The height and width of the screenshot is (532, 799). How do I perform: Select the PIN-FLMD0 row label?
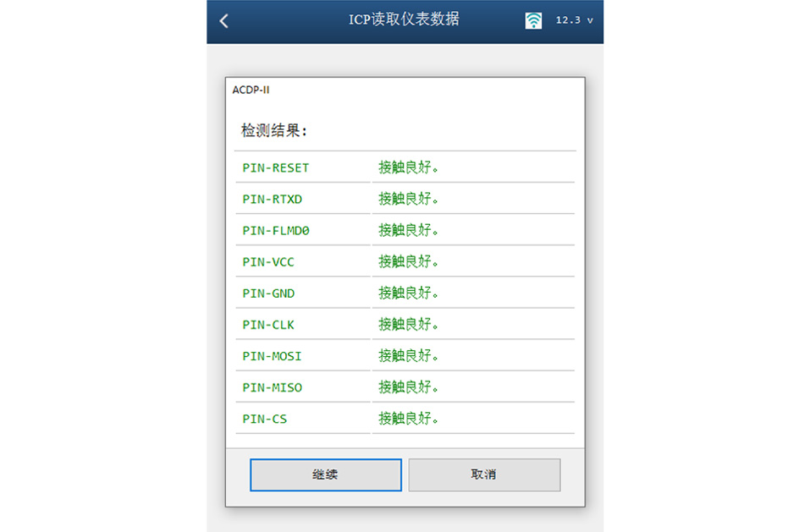point(281,230)
